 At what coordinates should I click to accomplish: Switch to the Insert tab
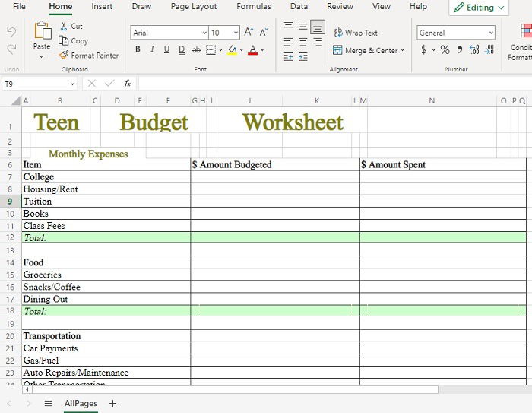[102, 6]
